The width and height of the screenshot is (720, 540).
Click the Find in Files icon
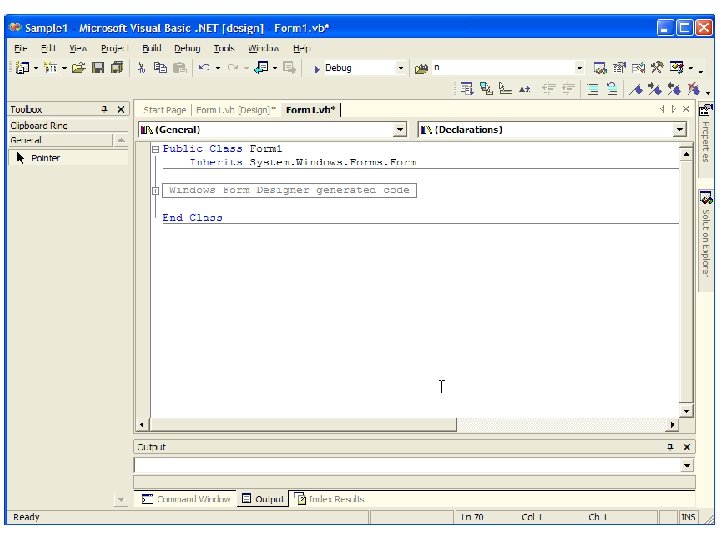coord(421,69)
